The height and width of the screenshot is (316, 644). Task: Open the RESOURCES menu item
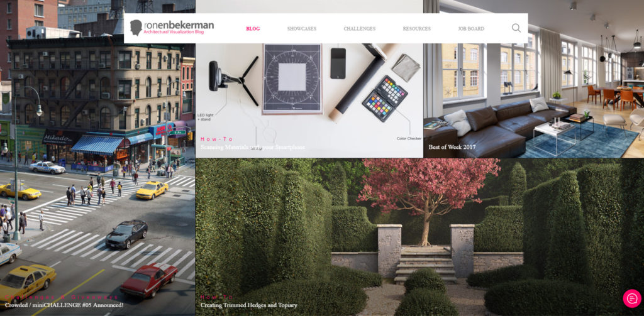pyautogui.click(x=416, y=29)
